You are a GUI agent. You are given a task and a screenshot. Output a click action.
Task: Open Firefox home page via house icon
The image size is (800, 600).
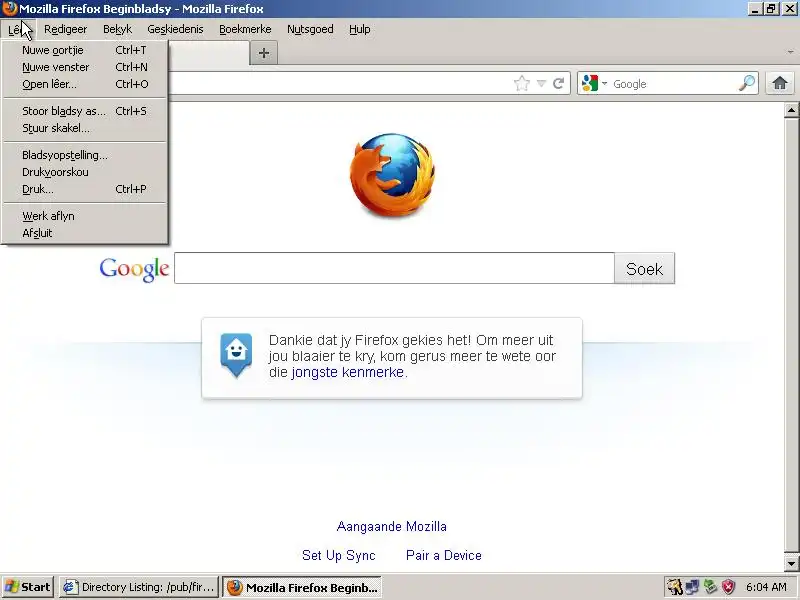coord(780,83)
